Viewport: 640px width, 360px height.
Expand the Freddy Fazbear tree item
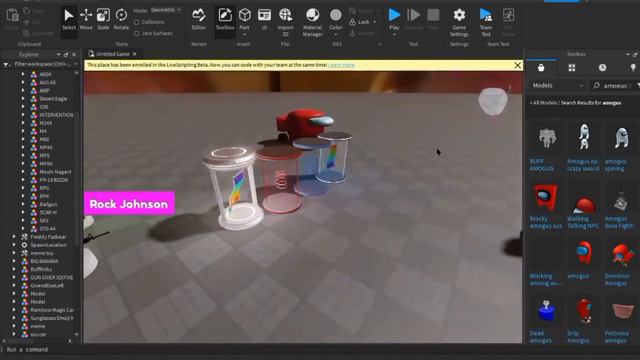[x=14, y=237]
